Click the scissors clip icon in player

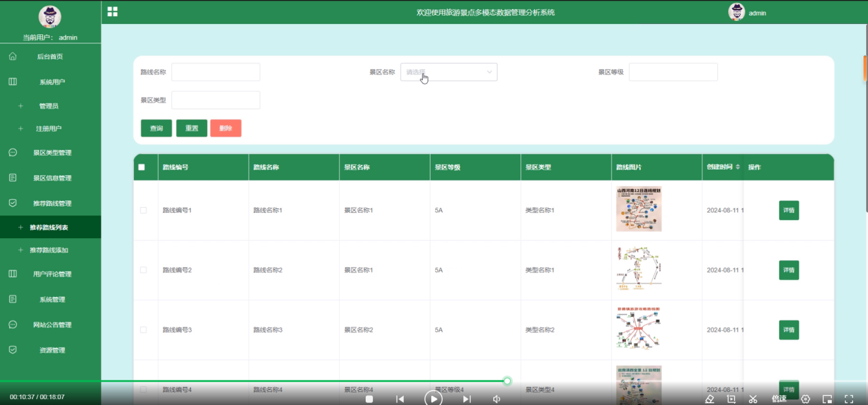click(x=753, y=399)
